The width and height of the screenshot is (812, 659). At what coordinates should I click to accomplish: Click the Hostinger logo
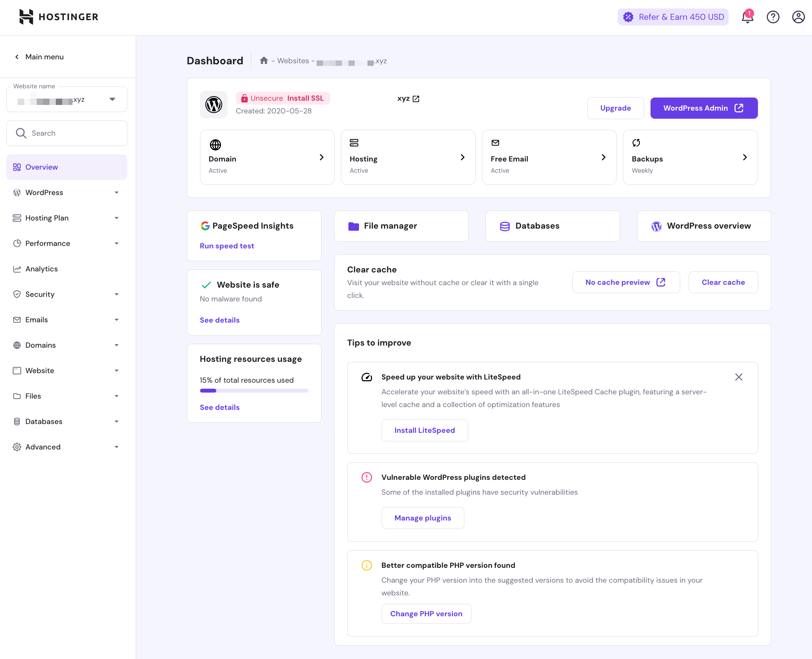[58, 17]
